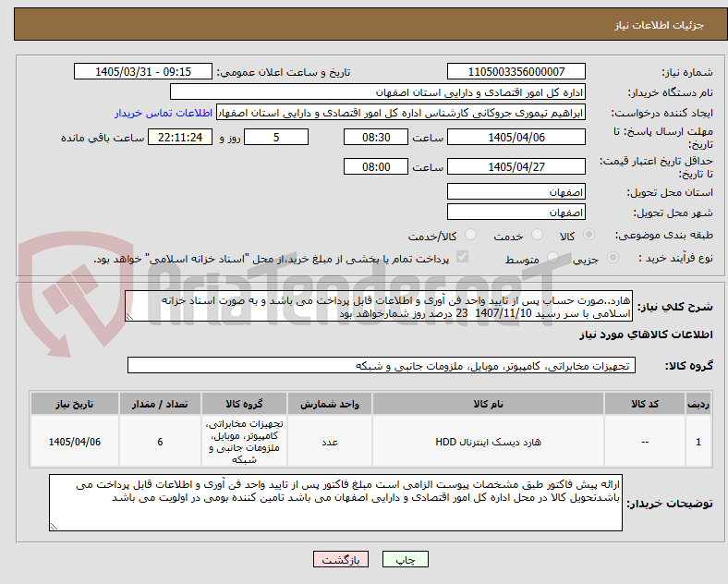728x584 pixels.
Task: Click the item code cell showing --
Action: [x=645, y=442]
